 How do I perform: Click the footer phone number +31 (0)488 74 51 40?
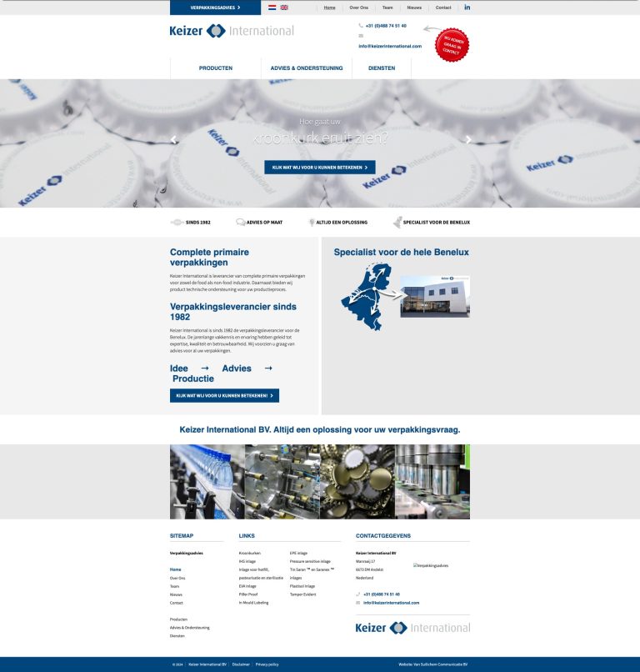pyautogui.click(x=382, y=594)
